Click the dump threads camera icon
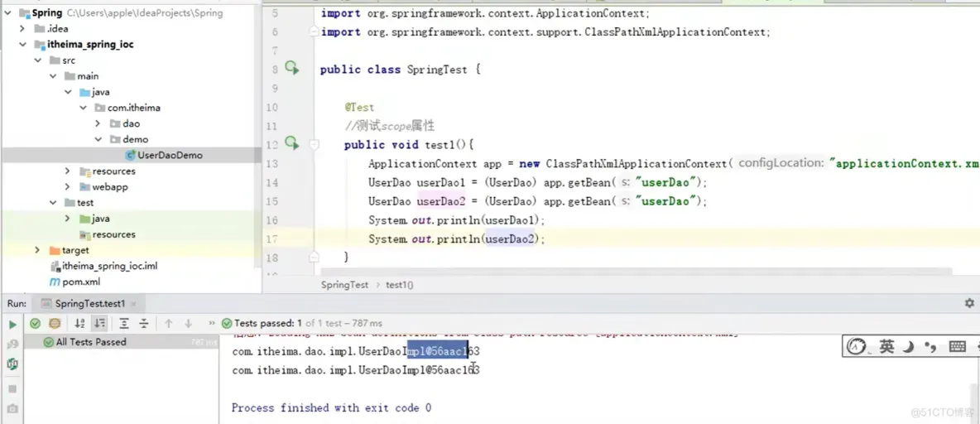980x424 pixels. click(x=12, y=409)
